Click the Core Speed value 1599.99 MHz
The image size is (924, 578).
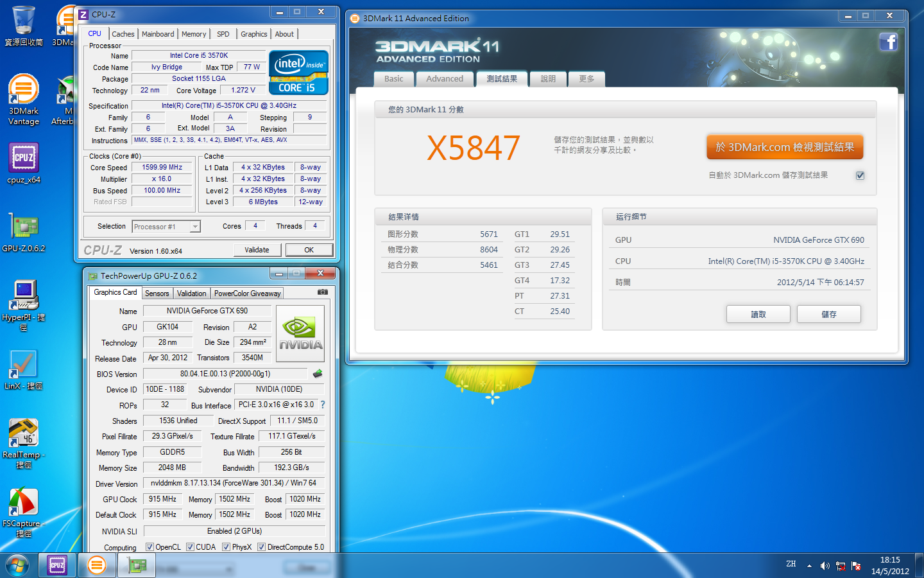click(x=162, y=167)
